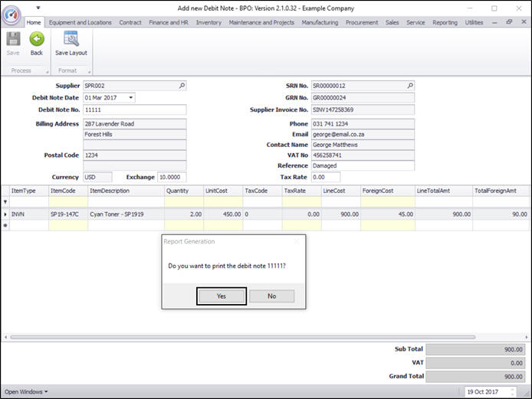This screenshot has height=399, width=532.
Task: Click the Debit Note No. field
Action: tap(135, 110)
